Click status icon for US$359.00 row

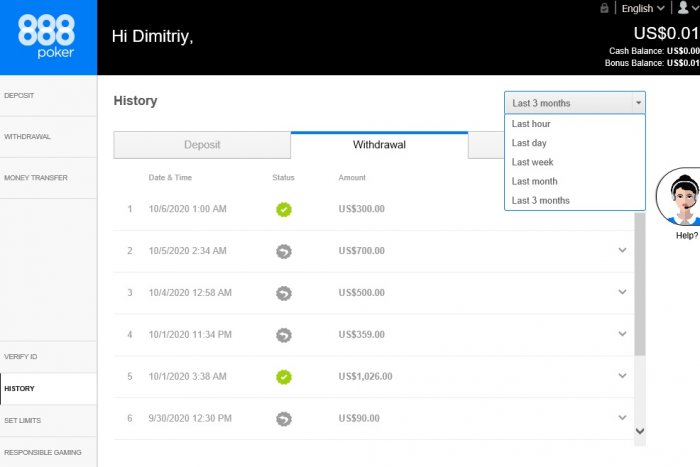[284, 335]
